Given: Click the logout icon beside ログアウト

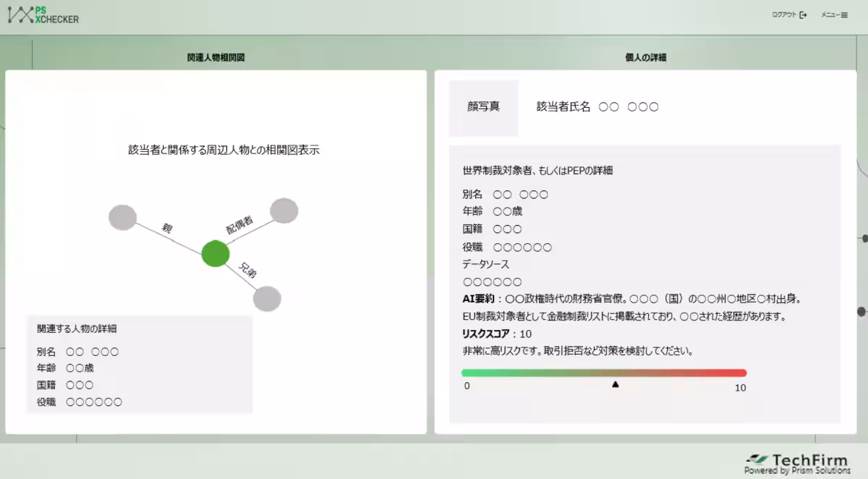Looking at the screenshot, I should click(803, 14).
